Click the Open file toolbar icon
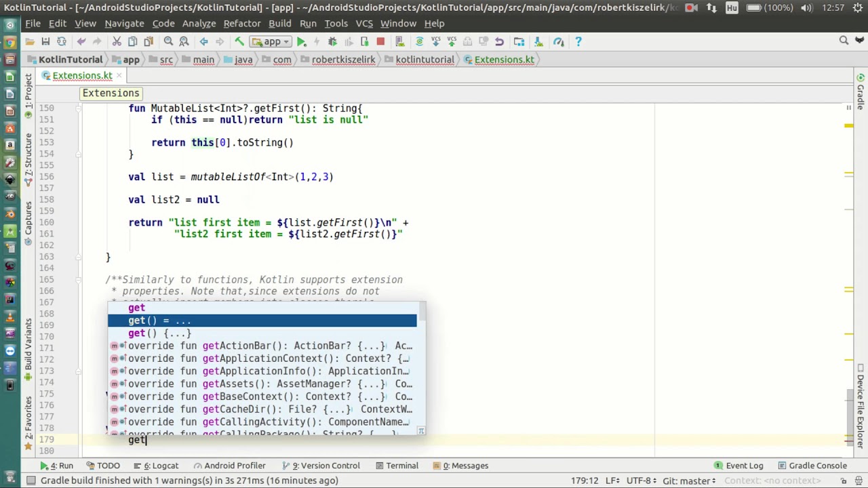The width and height of the screenshot is (868, 488). tap(30, 41)
